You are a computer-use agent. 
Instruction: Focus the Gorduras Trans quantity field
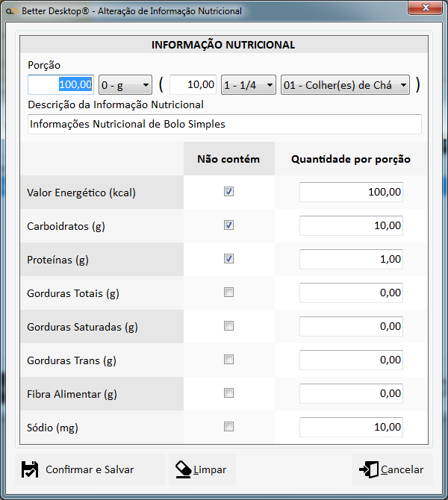pos(351,360)
